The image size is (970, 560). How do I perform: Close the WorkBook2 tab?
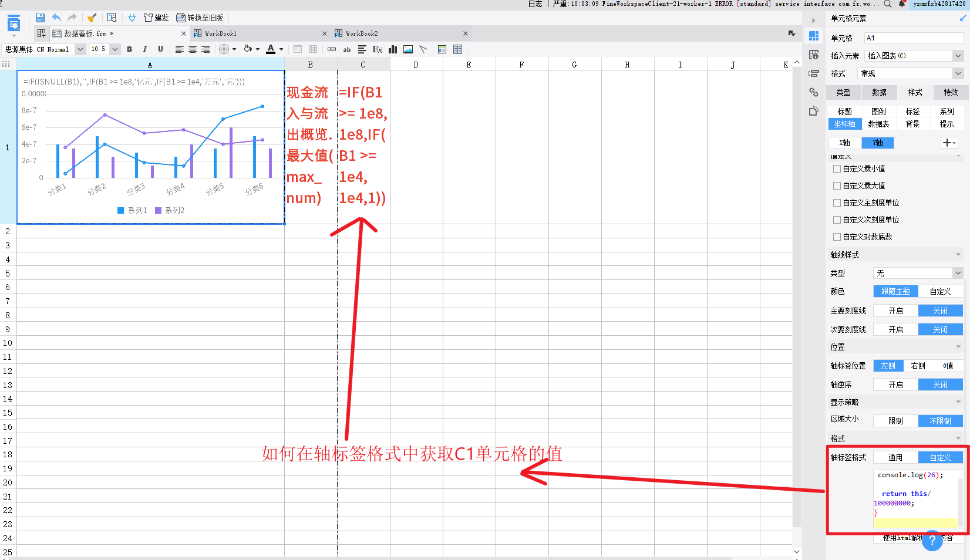466,33
